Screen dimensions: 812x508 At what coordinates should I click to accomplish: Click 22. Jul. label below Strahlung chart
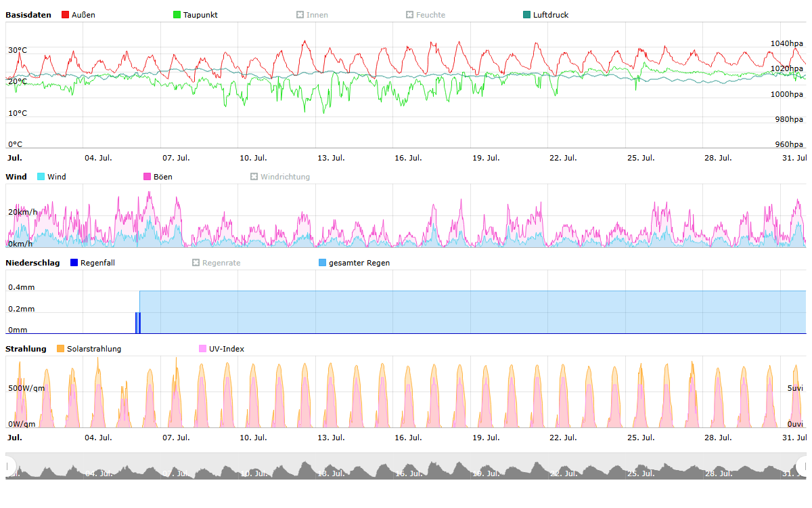click(x=562, y=438)
